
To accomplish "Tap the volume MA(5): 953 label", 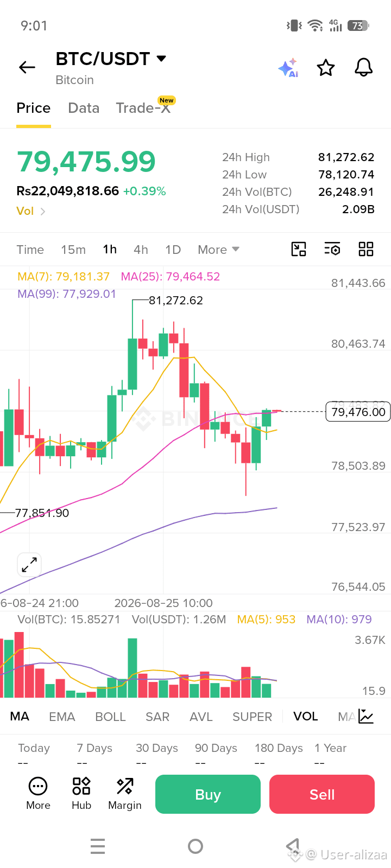I will [266, 620].
